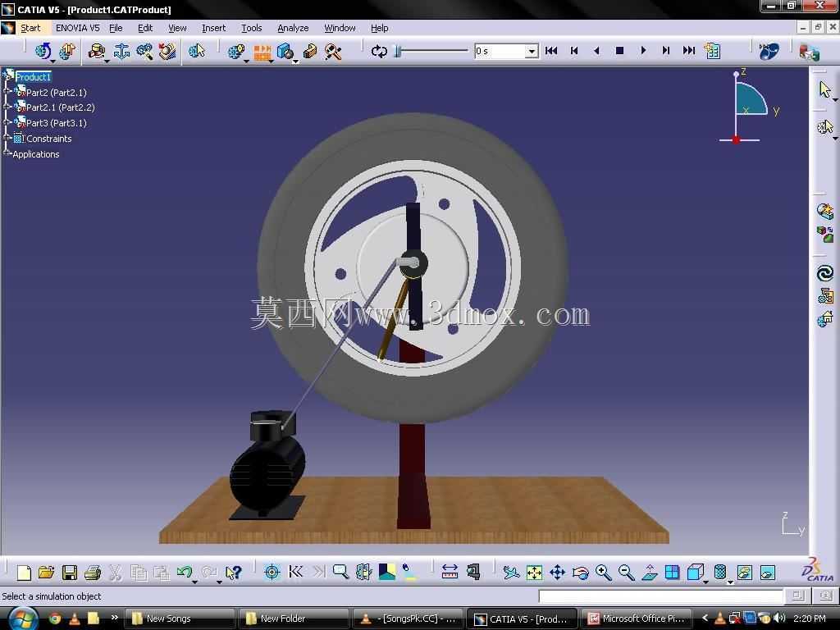Viewport: 840px width, 630px height.
Task: Select Product1 root node in tree
Action: click(33, 77)
